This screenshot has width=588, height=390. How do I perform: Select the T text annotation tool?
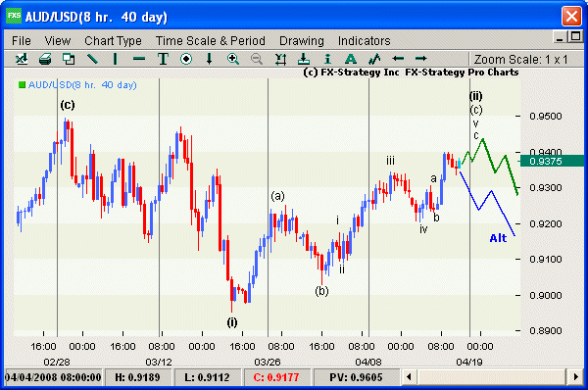(163, 59)
